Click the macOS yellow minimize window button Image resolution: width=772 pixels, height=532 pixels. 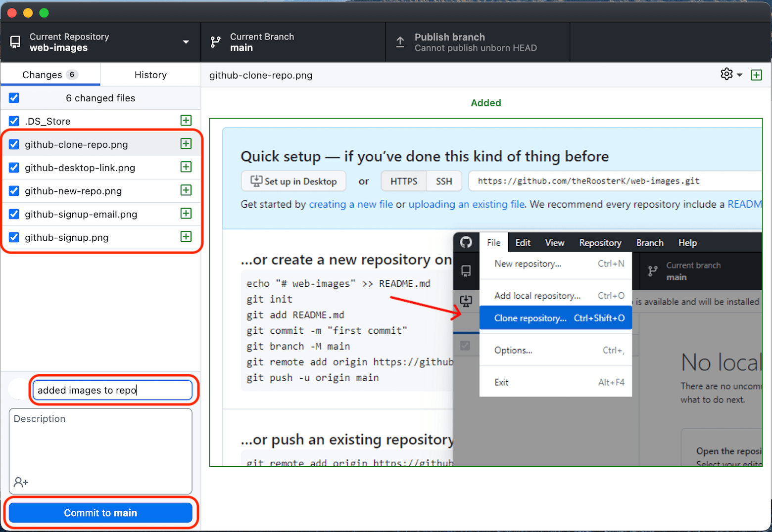pyautogui.click(x=28, y=13)
